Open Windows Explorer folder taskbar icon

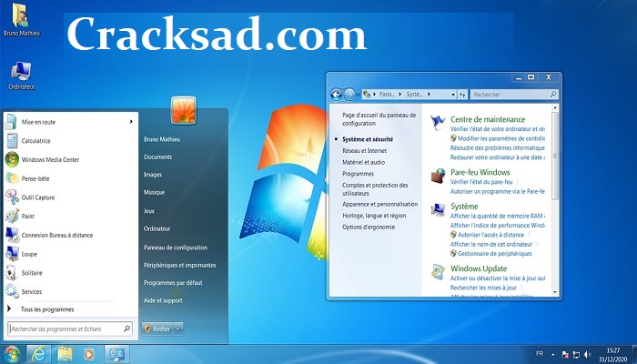[x=65, y=354]
